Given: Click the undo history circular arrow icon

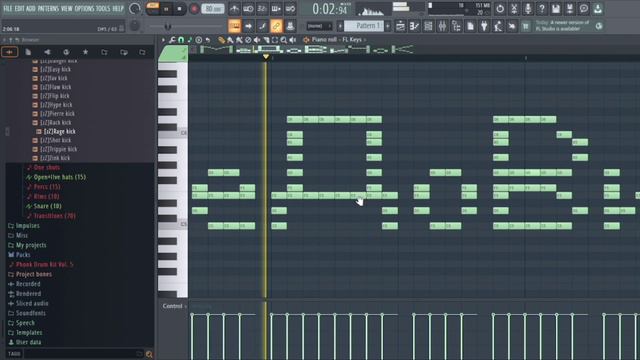Looking at the screenshot, I should [x=500, y=9].
